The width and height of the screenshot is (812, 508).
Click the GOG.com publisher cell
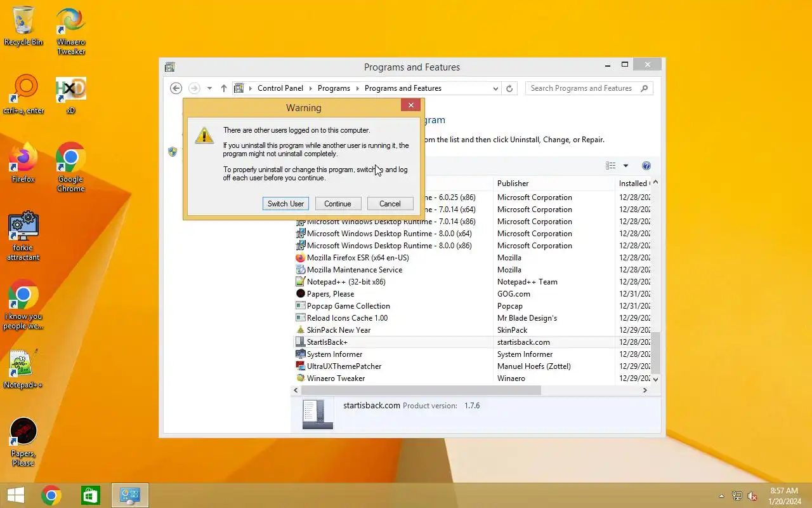point(514,294)
